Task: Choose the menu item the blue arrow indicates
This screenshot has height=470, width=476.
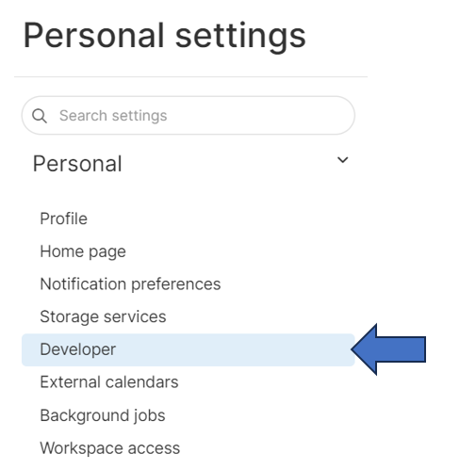Action: click(189, 349)
